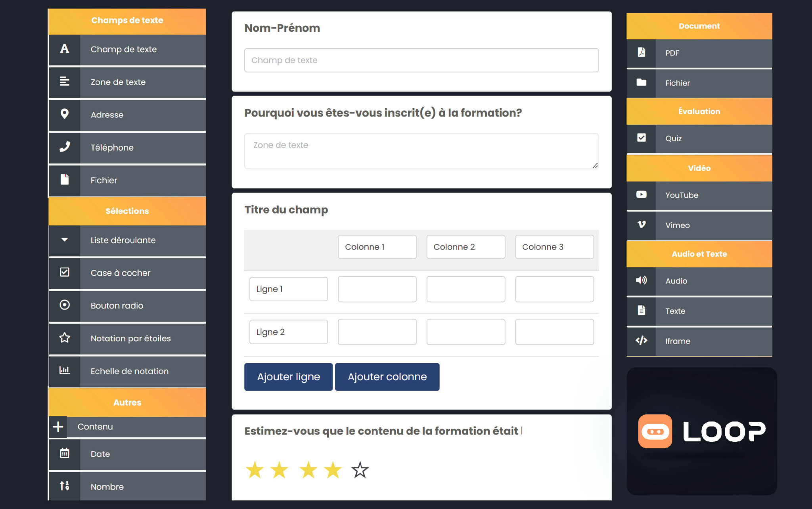
Task: Click the PDF document icon
Action: [x=641, y=52]
